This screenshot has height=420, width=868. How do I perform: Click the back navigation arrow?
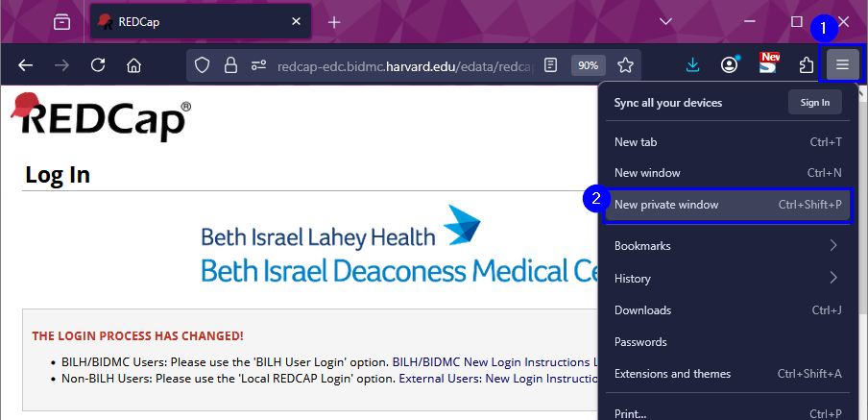tap(26, 65)
